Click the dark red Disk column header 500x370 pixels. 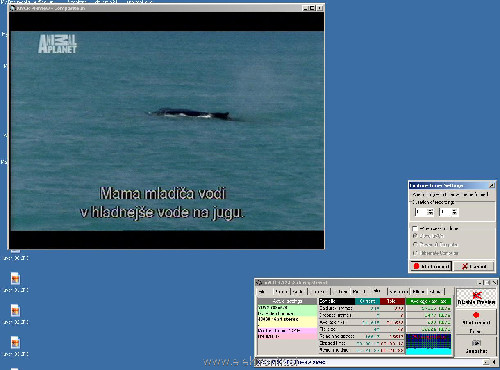392,301
